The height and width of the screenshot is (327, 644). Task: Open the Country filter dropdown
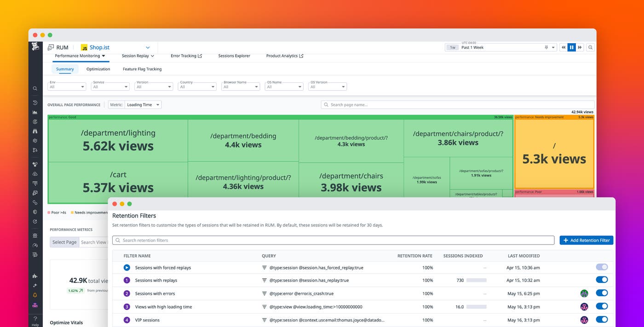(x=197, y=86)
